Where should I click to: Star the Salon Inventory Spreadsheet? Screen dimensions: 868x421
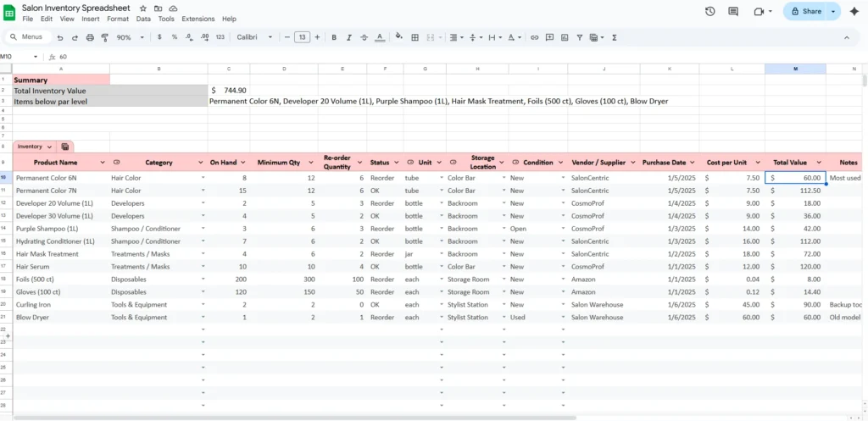click(x=143, y=8)
